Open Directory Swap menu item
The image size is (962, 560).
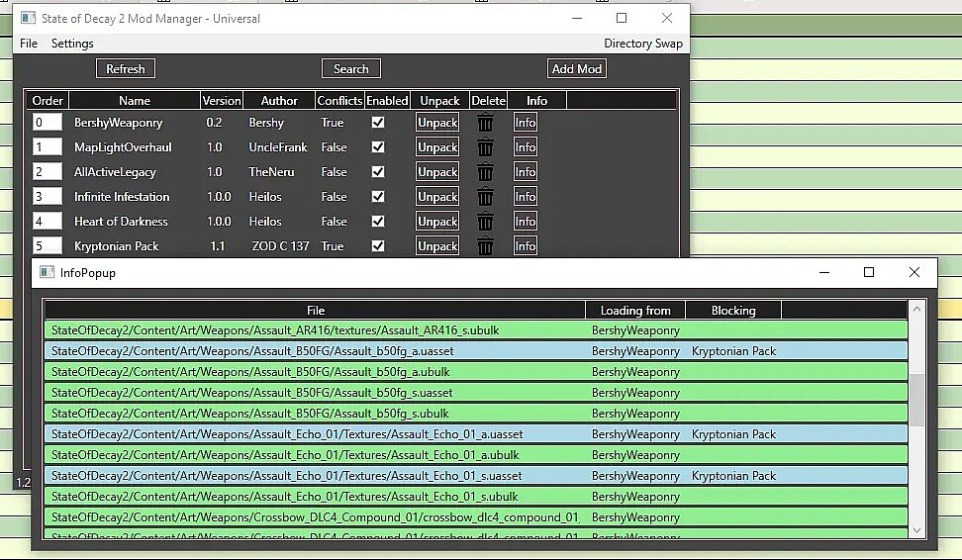pyautogui.click(x=643, y=44)
